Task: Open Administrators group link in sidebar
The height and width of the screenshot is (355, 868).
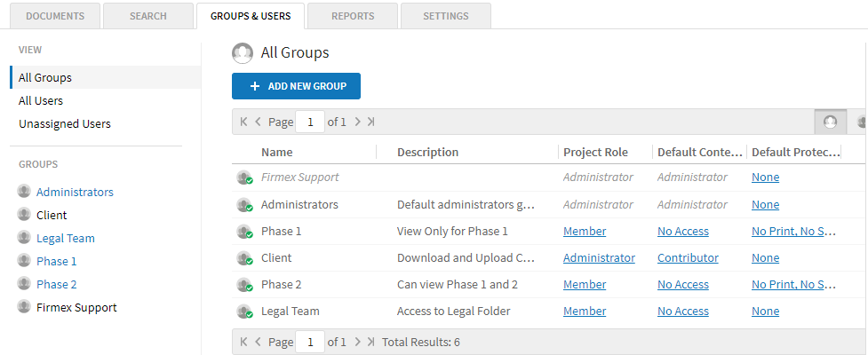Action: point(75,192)
